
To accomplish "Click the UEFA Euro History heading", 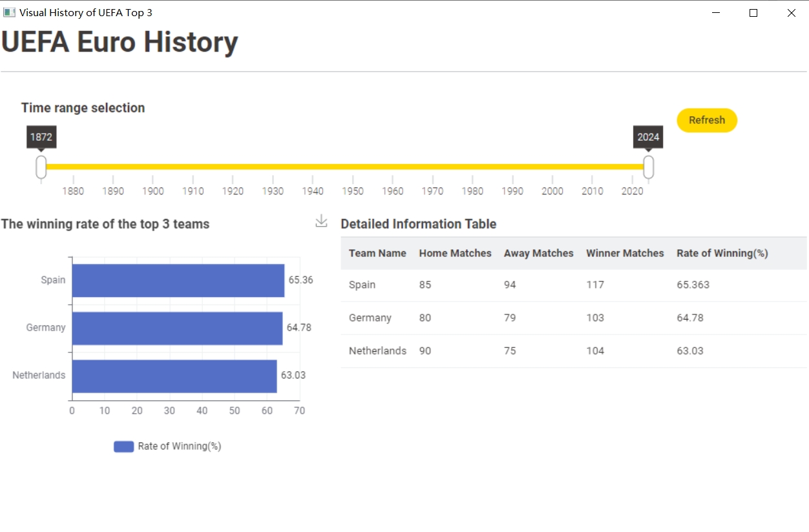I will pyautogui.click(x=120, y=43).
